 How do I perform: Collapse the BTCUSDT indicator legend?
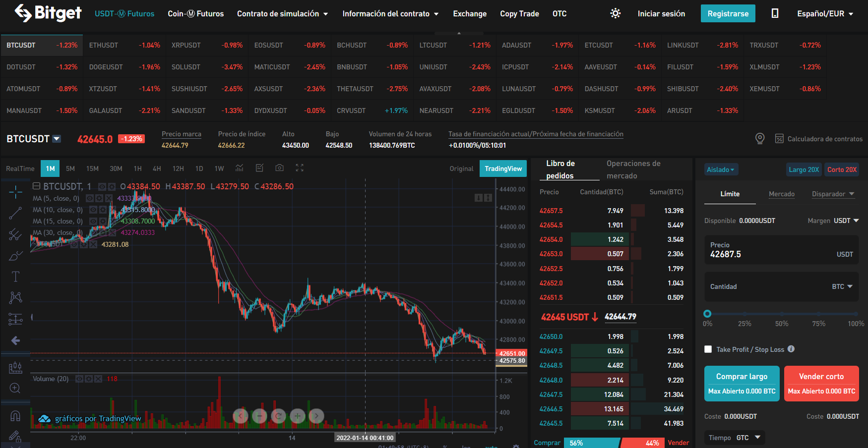point(36,186)
